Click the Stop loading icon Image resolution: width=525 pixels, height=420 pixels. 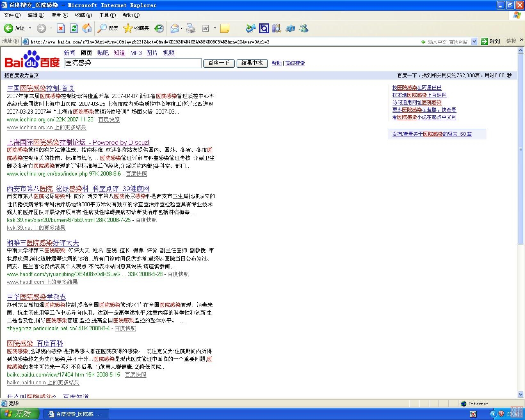pos(61,28)
